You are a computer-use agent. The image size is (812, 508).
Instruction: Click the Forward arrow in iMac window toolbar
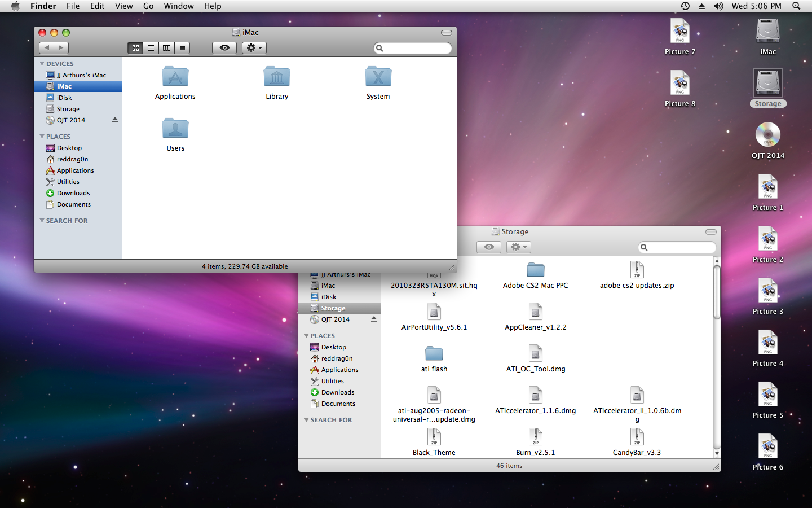(x=61, y=48)
